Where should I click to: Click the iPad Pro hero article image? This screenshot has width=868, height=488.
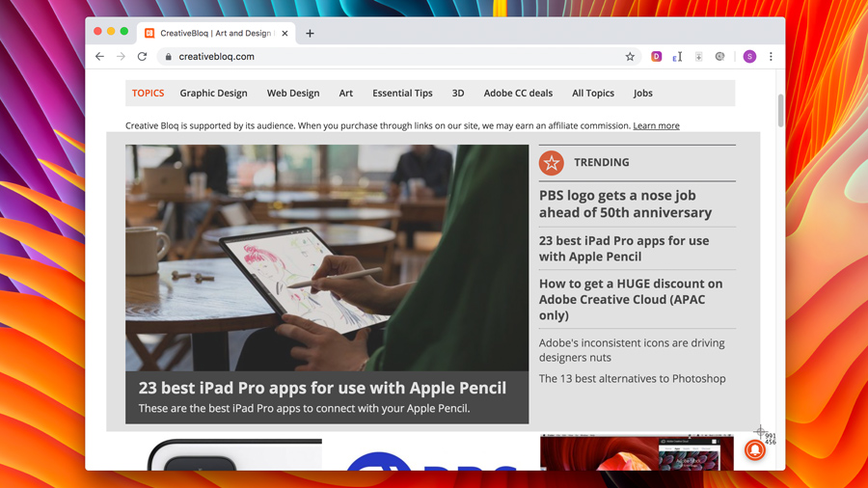327,258
